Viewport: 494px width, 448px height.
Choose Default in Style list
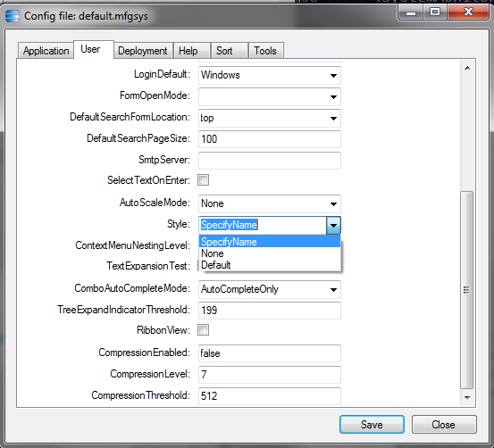coord(270,265)
